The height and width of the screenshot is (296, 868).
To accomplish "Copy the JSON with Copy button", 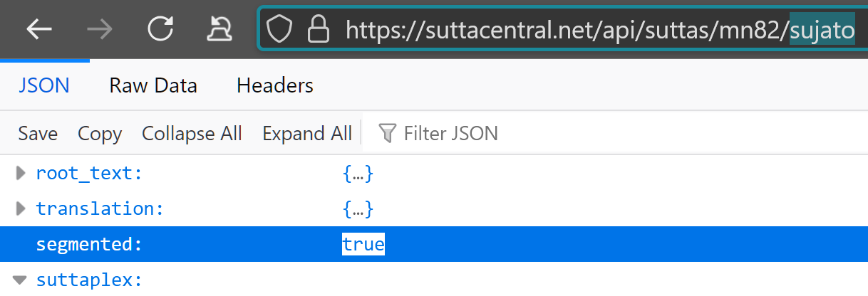I will (100, 133).
